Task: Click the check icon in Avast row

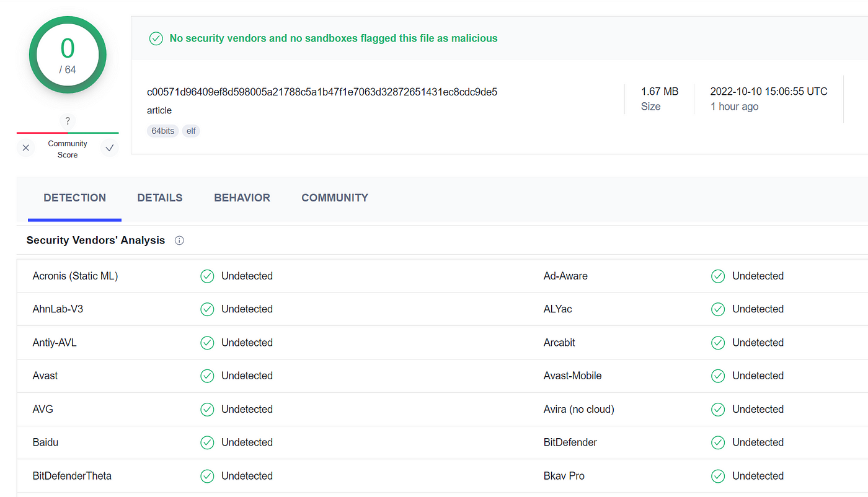Action: click(207, 376)
